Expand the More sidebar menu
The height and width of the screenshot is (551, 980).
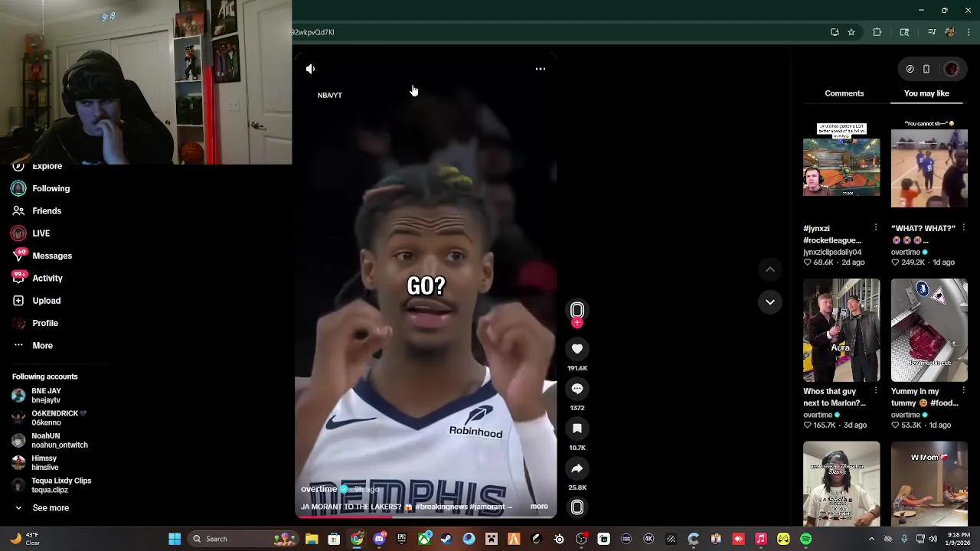pyautogui.click(x=33, y=346)
